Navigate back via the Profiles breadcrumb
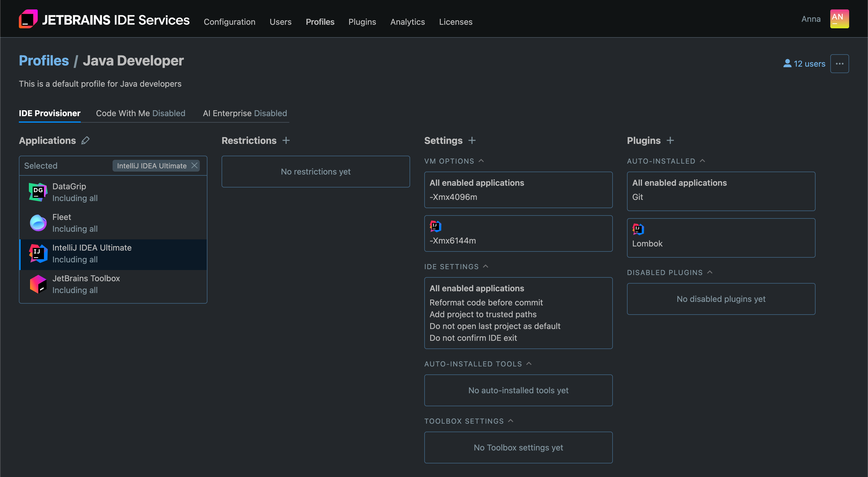Viewport: 868px width, 477px height. (44, 61)
